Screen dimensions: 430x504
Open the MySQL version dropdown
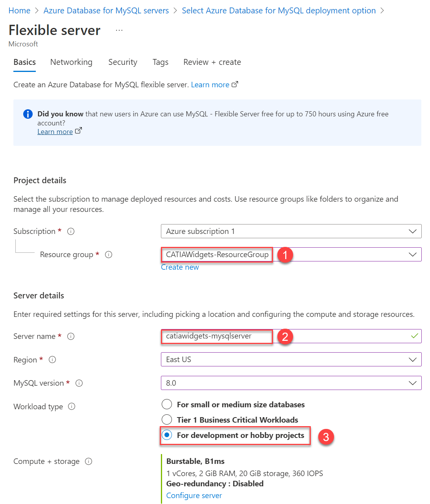click(412, 383)
